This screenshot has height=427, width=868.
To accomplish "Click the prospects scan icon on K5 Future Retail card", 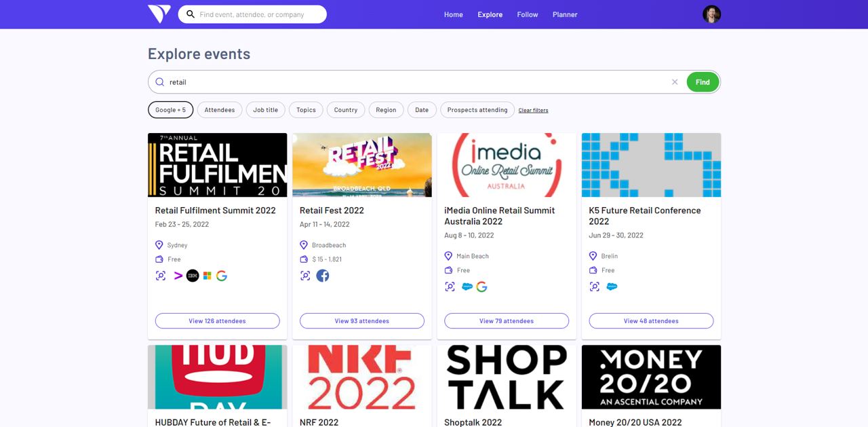I will 594,286.
